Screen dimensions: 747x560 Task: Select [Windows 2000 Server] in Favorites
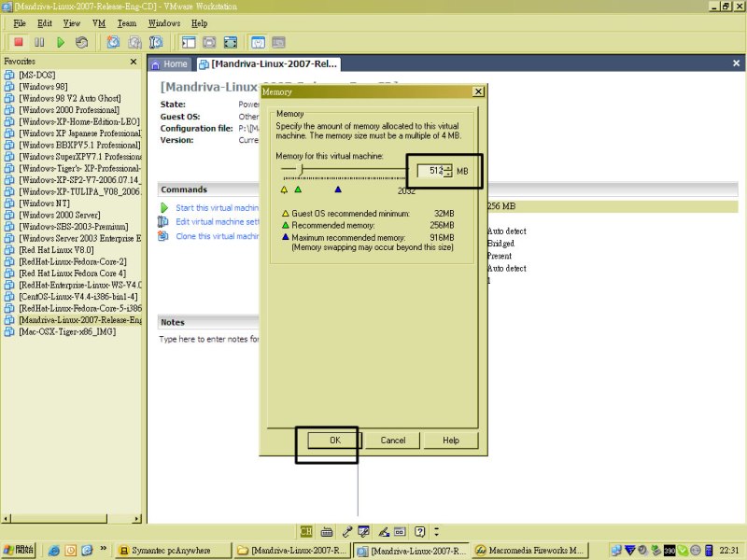pos(60,215)
